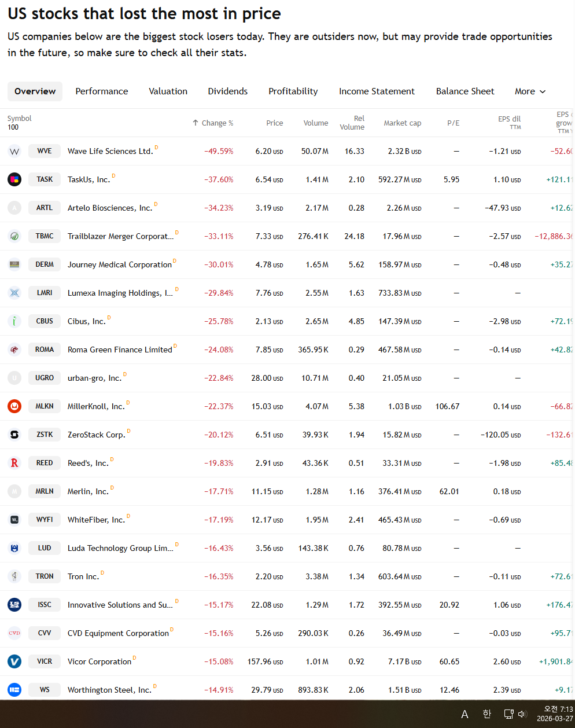Sort by the Change % column header
Screen dimensions: 575x728
(213, 123)
